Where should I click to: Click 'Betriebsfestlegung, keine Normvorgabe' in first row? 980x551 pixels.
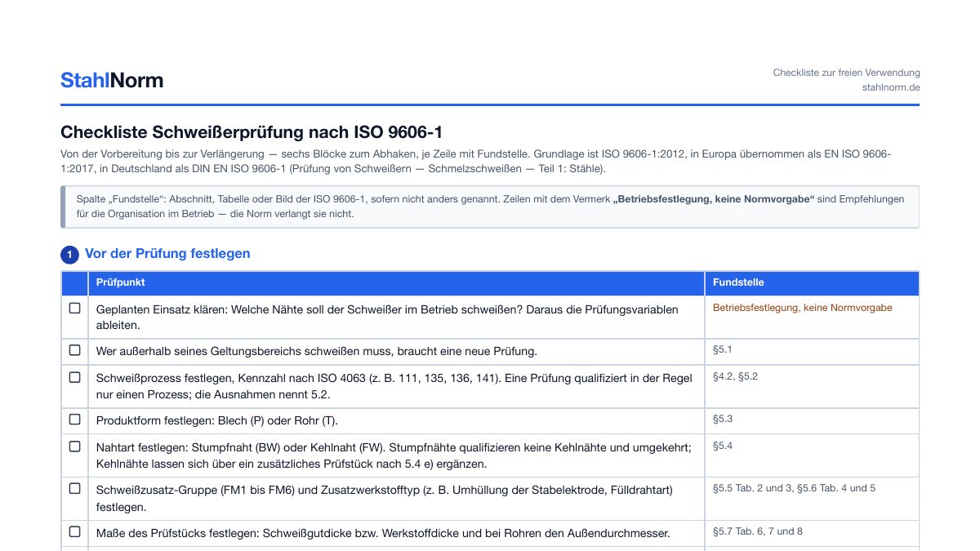[802, 308]
